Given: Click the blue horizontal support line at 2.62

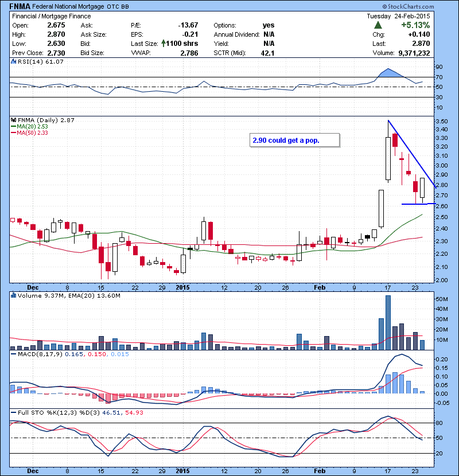Looking at the screenshot, I should point(419,204).
